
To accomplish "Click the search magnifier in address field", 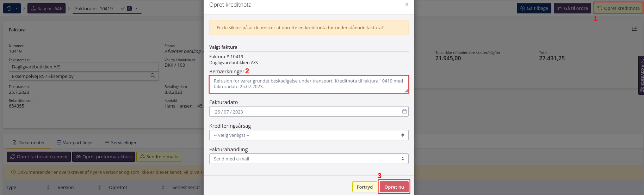I will click(153, 76).
